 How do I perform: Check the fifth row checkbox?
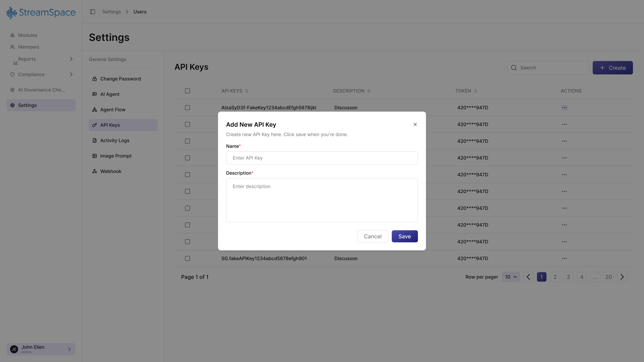[x=187, y=175]
